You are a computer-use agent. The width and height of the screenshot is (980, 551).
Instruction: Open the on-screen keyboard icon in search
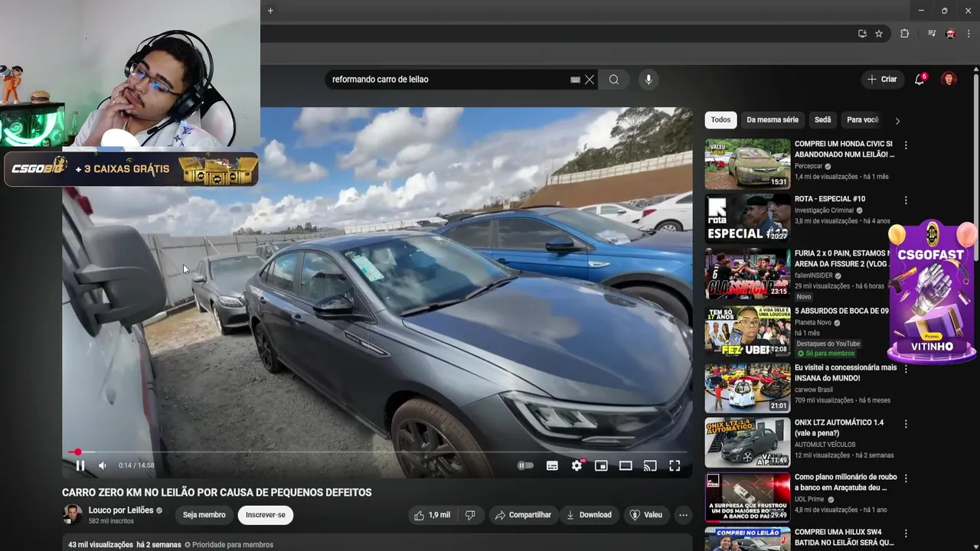575,80
